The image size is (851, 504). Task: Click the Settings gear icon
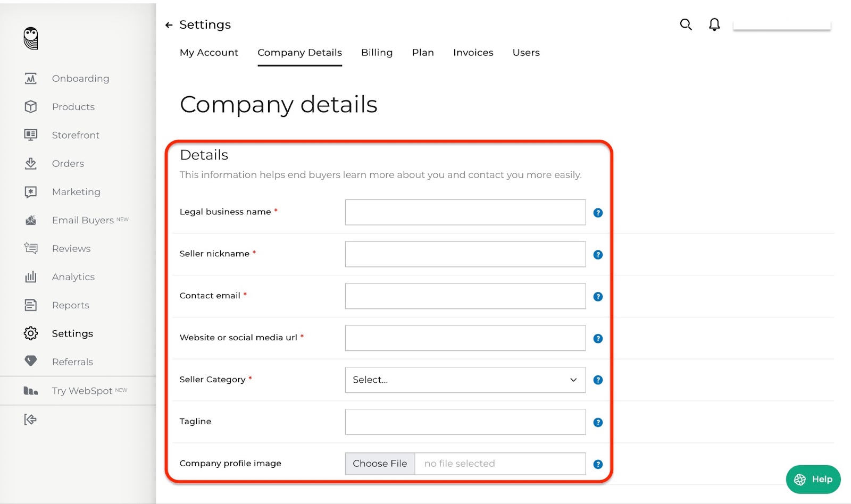coord(31,333)
